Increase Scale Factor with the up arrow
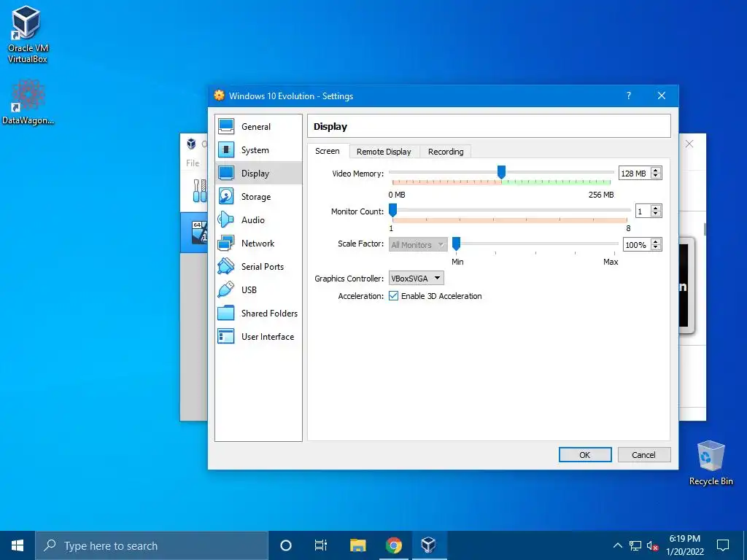 656,241
